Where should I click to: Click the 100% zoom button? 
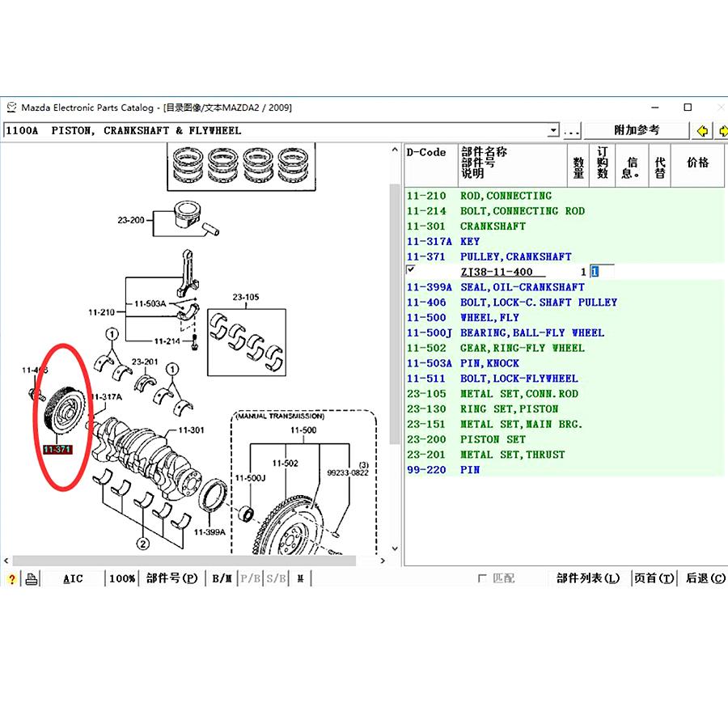(x=122, y=578)
